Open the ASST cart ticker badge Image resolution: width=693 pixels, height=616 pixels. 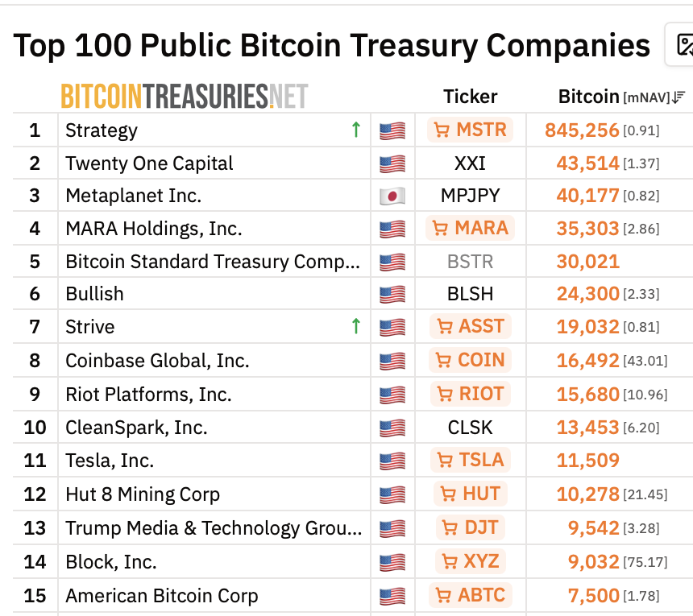coord(471,326)
